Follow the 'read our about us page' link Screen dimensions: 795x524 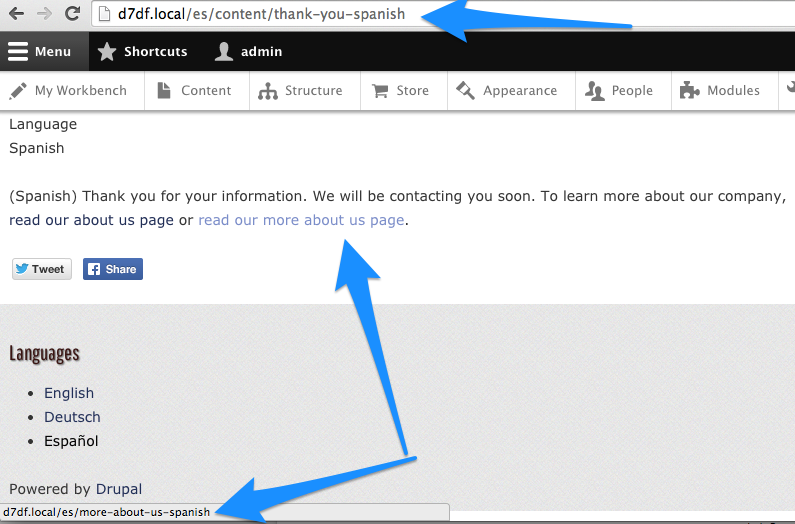(x=91, y=220)
